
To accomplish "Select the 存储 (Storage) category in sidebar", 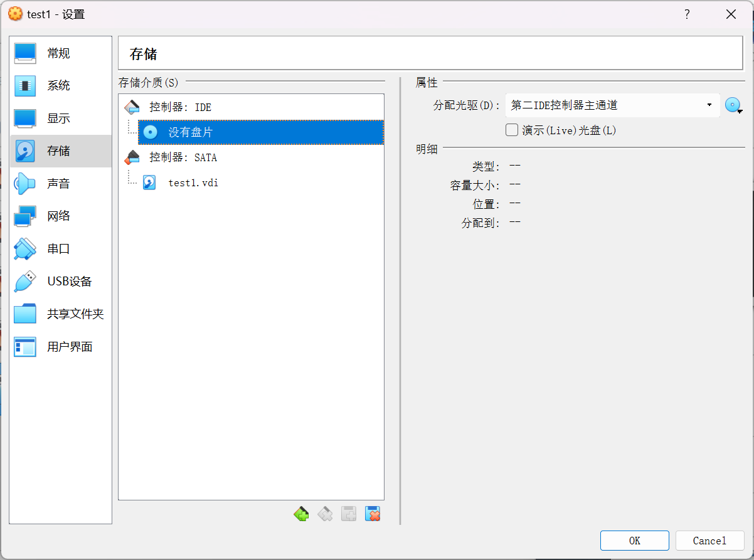I will click(x=60, y=151).
